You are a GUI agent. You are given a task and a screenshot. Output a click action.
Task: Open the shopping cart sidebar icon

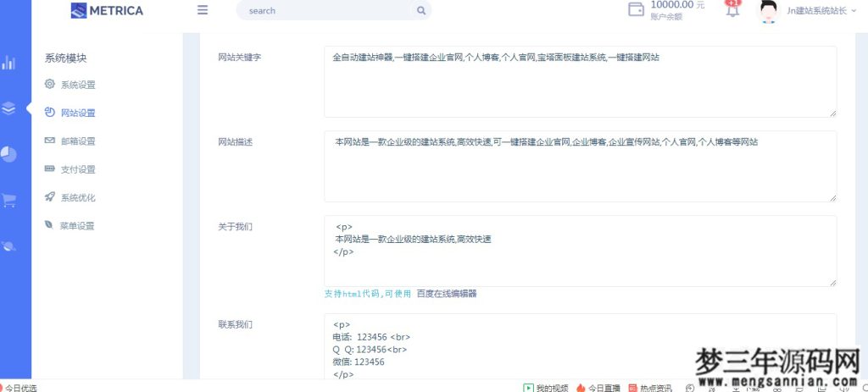[x=8, y=200]
